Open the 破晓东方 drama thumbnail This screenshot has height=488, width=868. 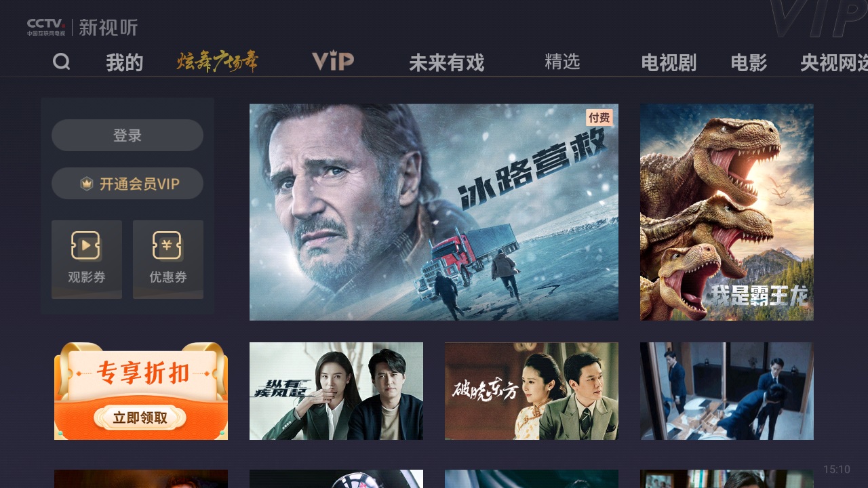[532, 391]
